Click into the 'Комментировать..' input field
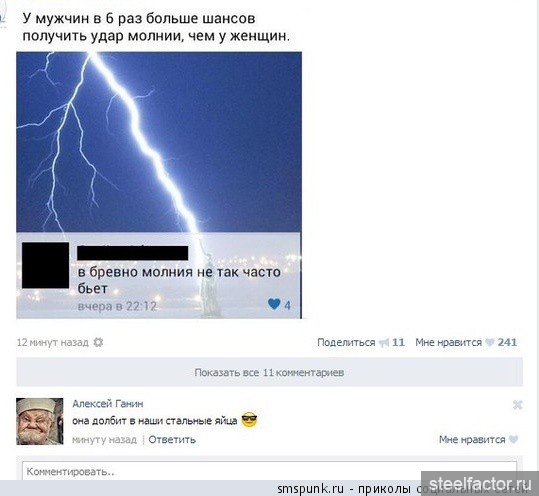Screen dimensions: 539x496 pyautogui.click(x=270, y=471)
